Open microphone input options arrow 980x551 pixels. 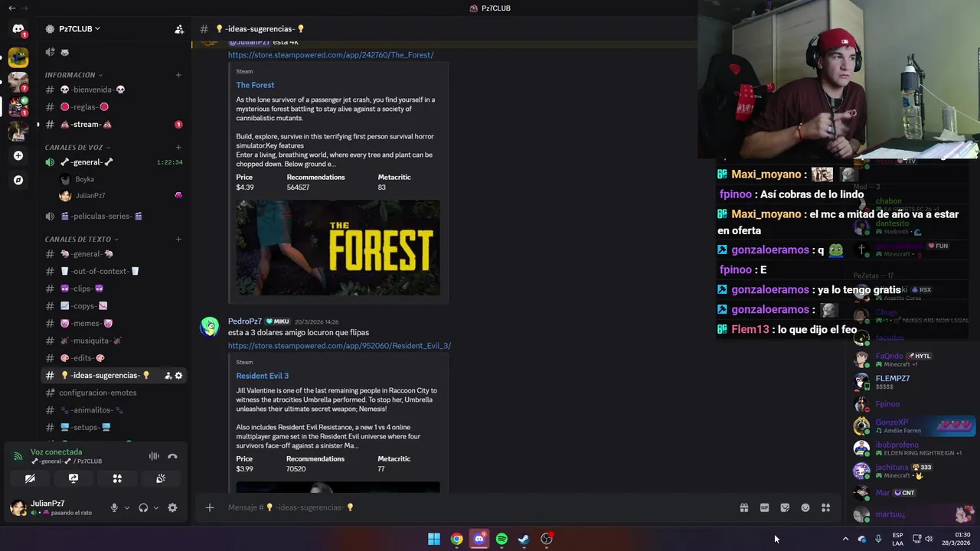[x=127, y=507]
